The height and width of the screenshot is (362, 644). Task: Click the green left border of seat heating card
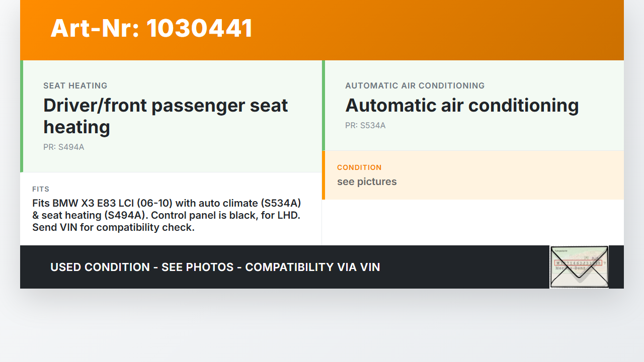22,116
